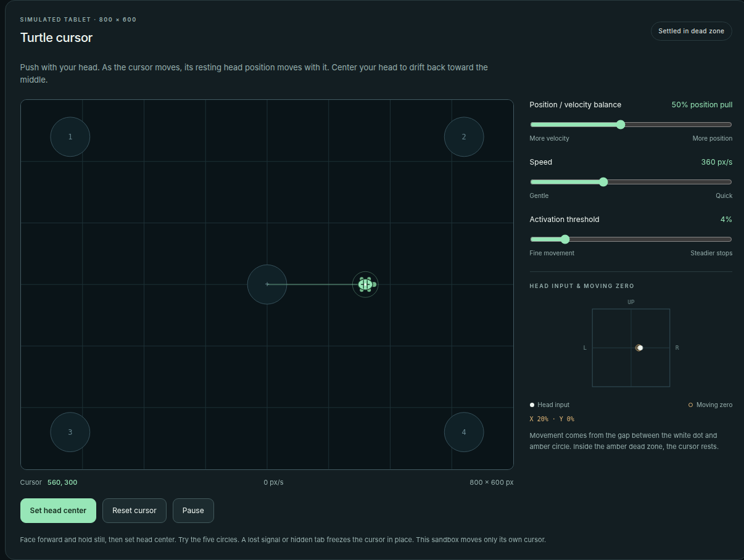Click the Moving zero legend circle
Image resolution: width=744 pixels, height=560 pixels.
tap(691, 405)
